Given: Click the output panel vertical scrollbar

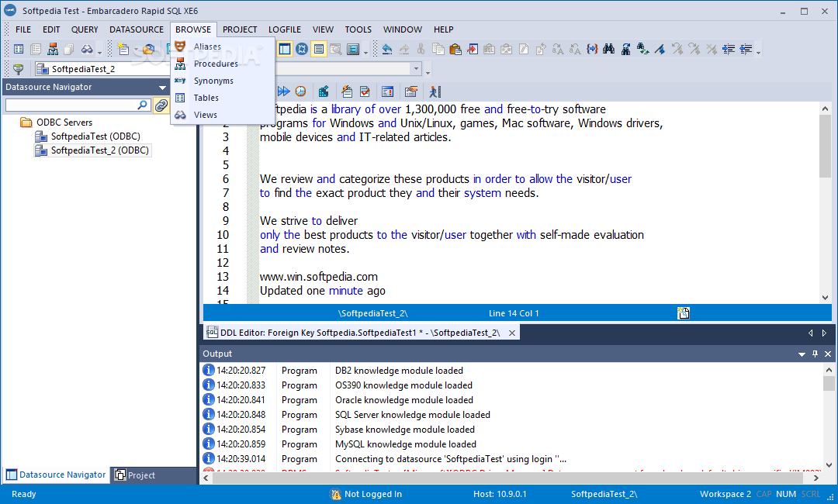Looking at the screenshot, I should (x=829, y=411).
